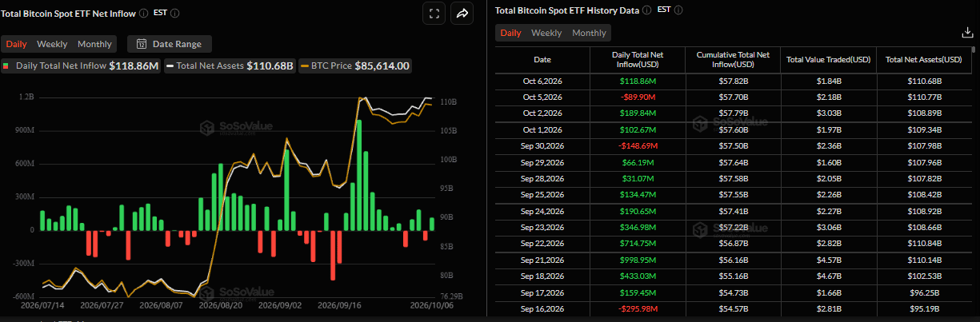Viewport: 980px width, 322px height.
Task: Click the $102.67M inflow cell
Action: pyautogui.click(x=638, y=129)
